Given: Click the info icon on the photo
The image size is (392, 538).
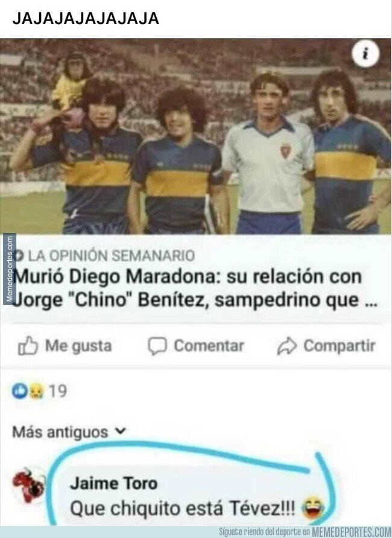Looking at the screenshot, I should click(365, 54).
